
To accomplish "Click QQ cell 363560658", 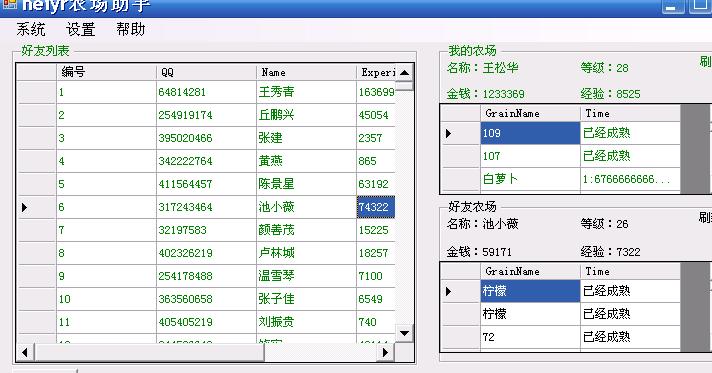I will pyautogui.click(x=206, y=299).
